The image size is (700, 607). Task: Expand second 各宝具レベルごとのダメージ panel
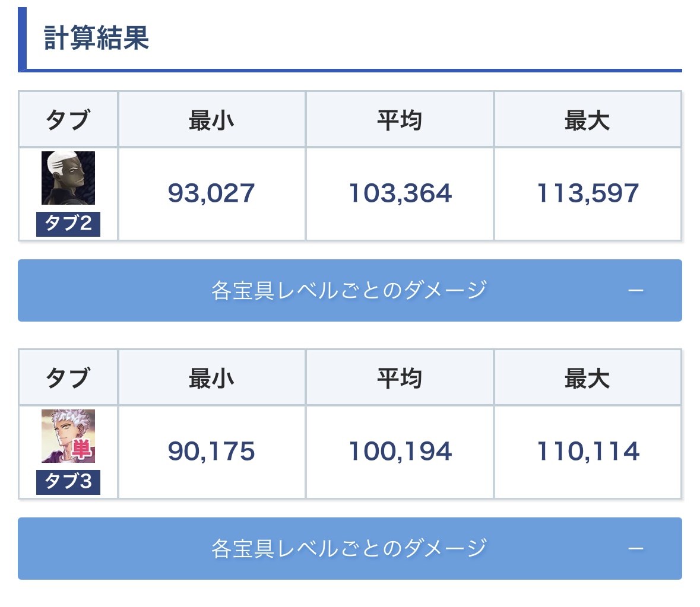click(x=350, y=549)
